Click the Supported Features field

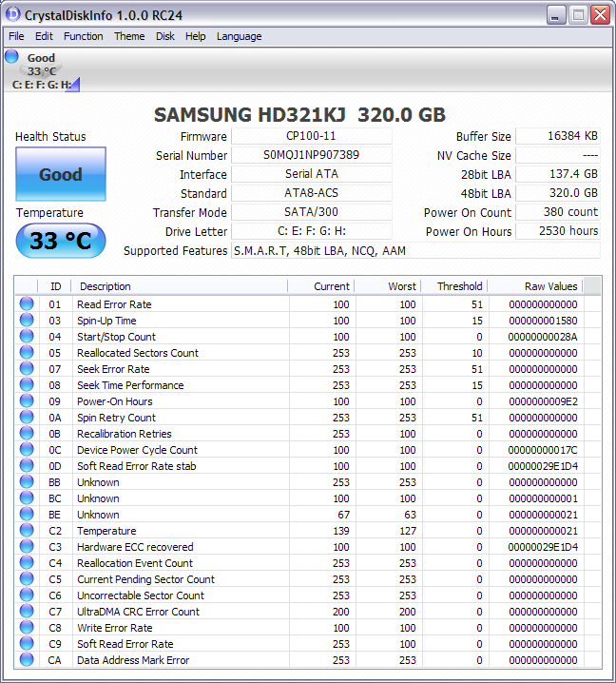tap(415, 250)
